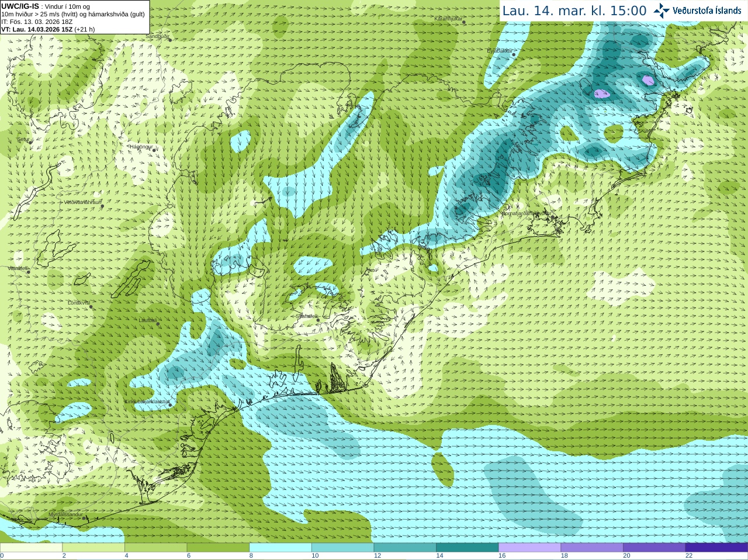Click the Kirkjubæjarklaustur station label
Screen dimensions: 748x560
[x=148, y=402]
